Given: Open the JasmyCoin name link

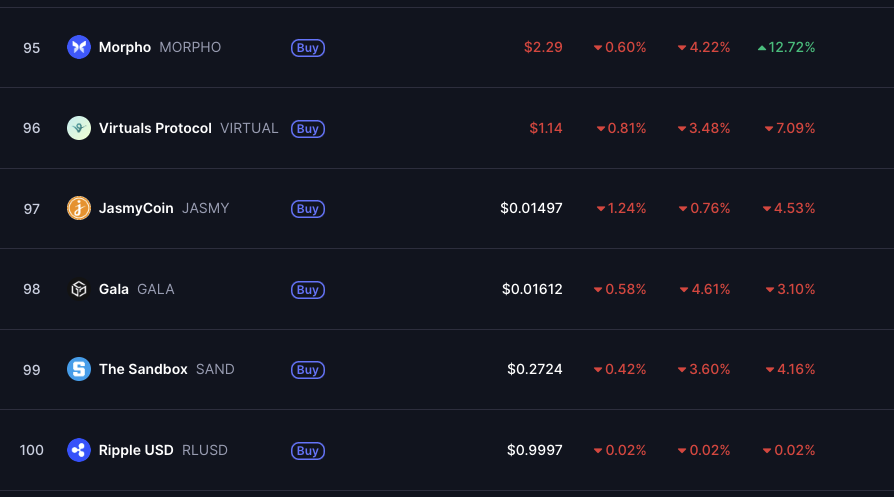Looking at the screenshot, I should click(x=136, y=208).
